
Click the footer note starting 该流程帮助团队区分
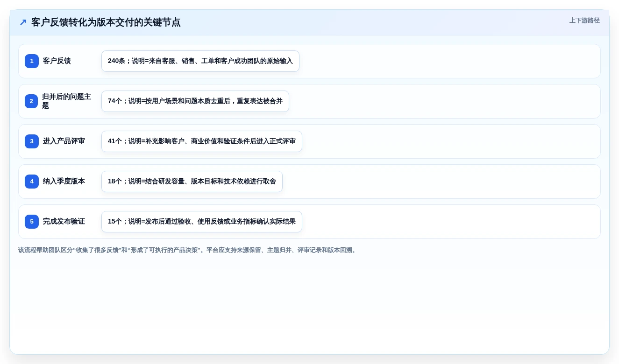pyautogui.click(x=188, y=250)
